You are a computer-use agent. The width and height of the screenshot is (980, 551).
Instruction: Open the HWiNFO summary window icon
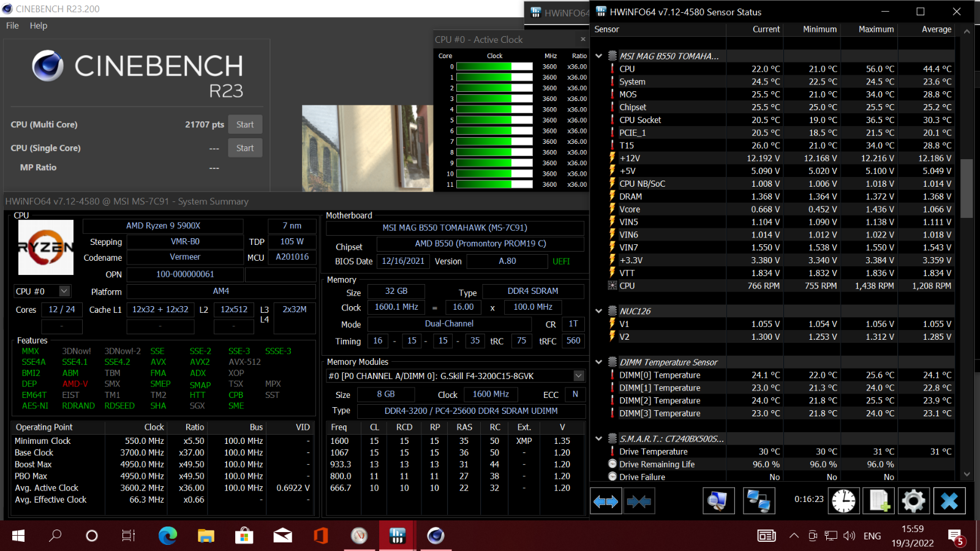pos(718,501)
